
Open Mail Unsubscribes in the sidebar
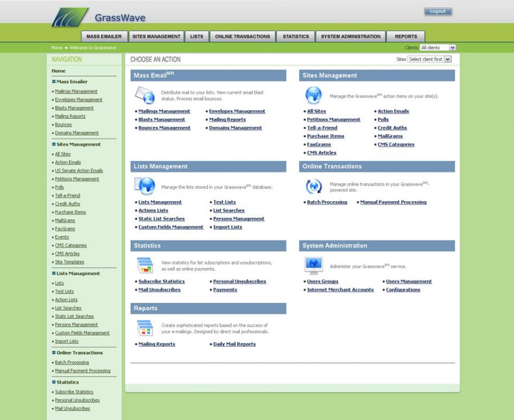pos(73,408)
